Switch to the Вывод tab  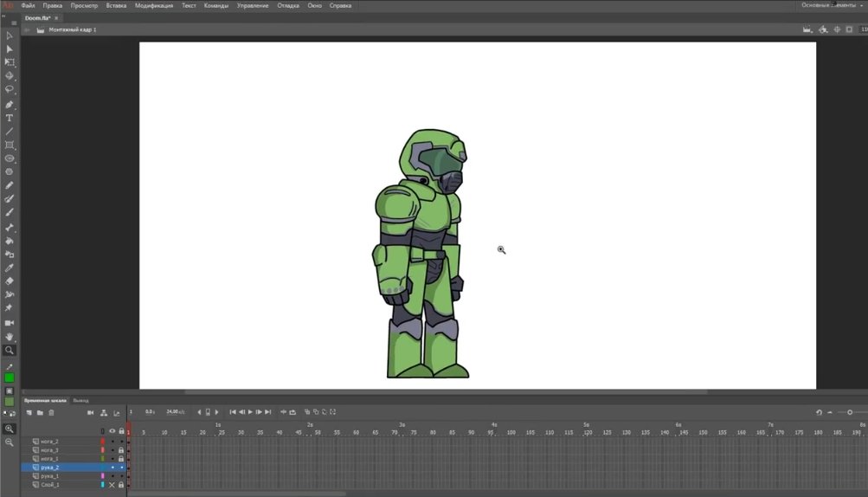click(80, 401)
